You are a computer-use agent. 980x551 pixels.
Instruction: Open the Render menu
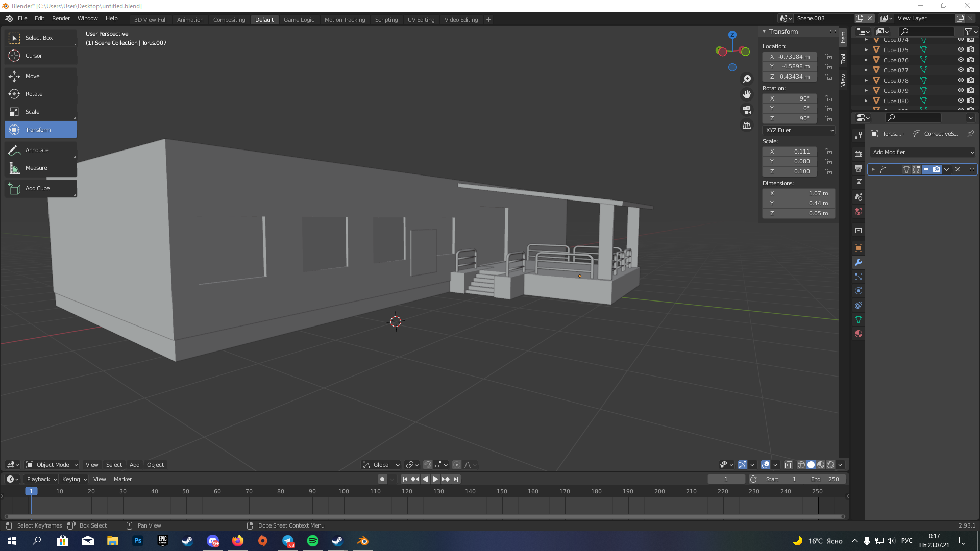click(61, 18)
